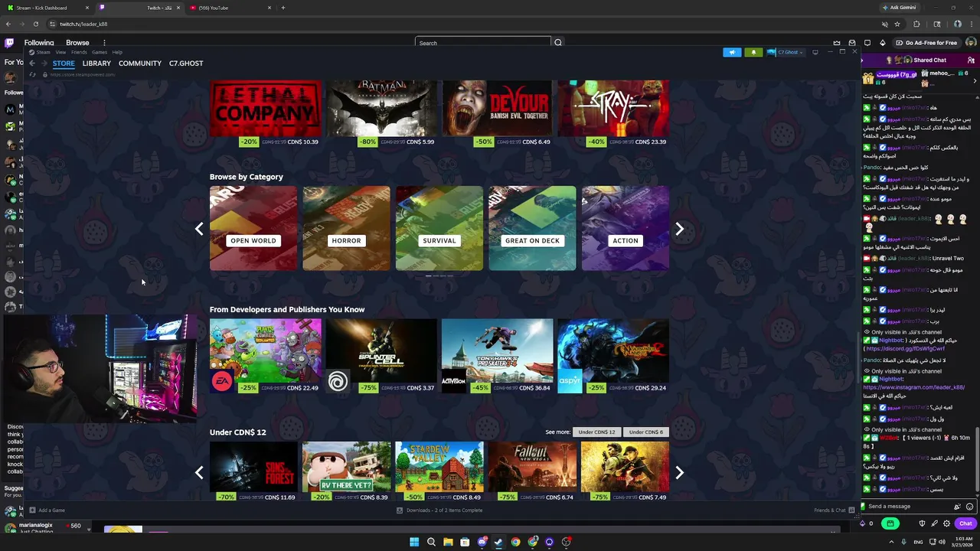Open Twitch chat settings gear
Image resolution: width=980 pixels, height=551 pixels.
(x=946, y=523)
